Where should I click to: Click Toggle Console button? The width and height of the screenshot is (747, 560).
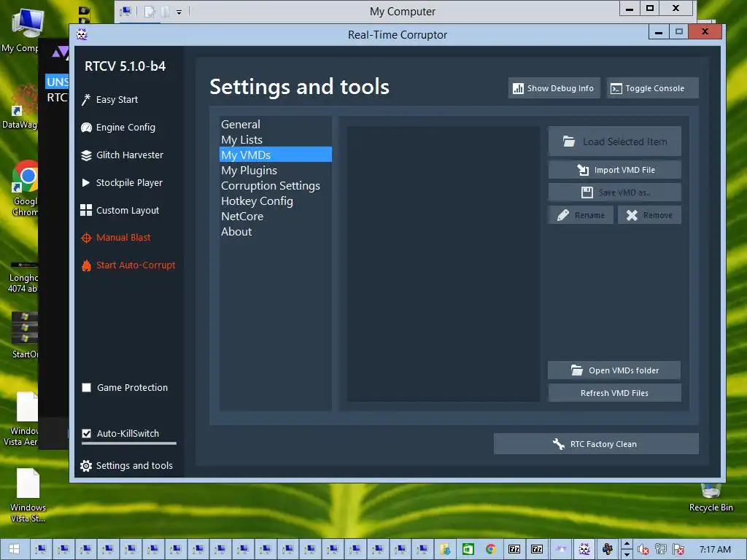pyautogui.click(x=653, y=88)
